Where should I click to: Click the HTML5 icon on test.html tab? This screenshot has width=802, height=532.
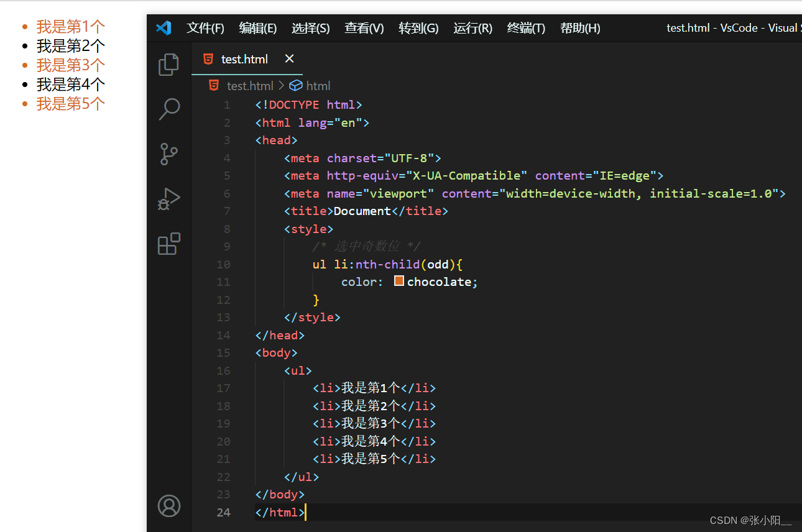coord(208,59)
